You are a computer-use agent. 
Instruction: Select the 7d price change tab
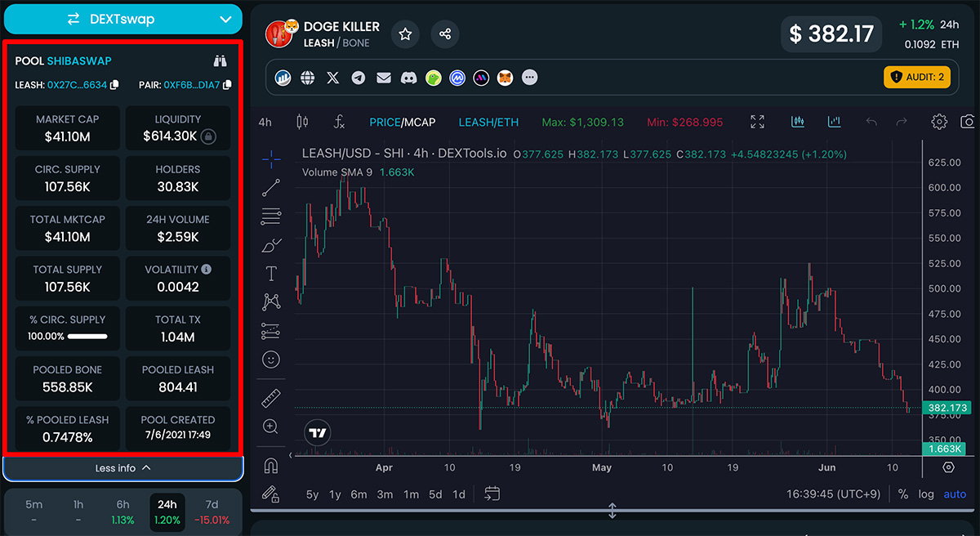coord(212,511)
